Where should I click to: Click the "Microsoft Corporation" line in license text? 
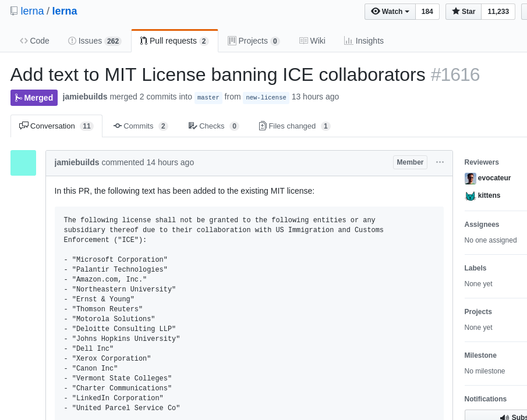pos(116,259)
